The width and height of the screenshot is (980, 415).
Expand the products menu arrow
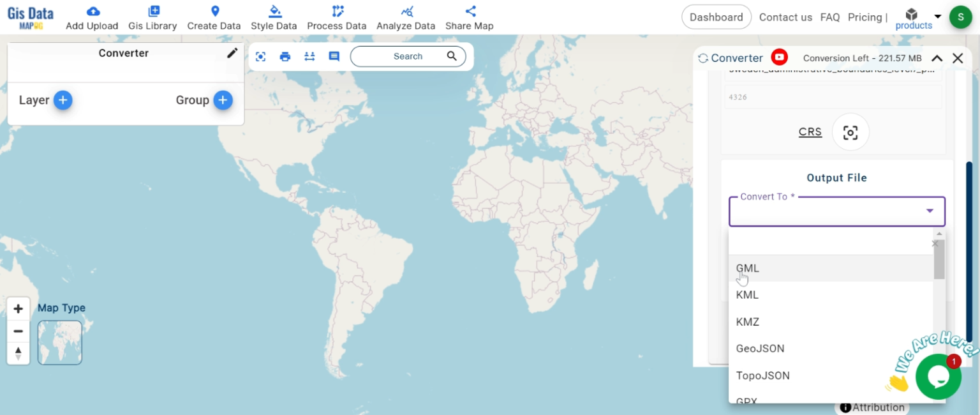(938, 17)
